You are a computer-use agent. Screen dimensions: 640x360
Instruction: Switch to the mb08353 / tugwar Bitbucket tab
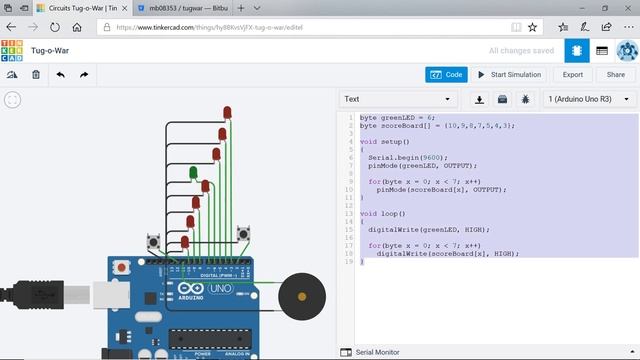click(x=183, y=8)
